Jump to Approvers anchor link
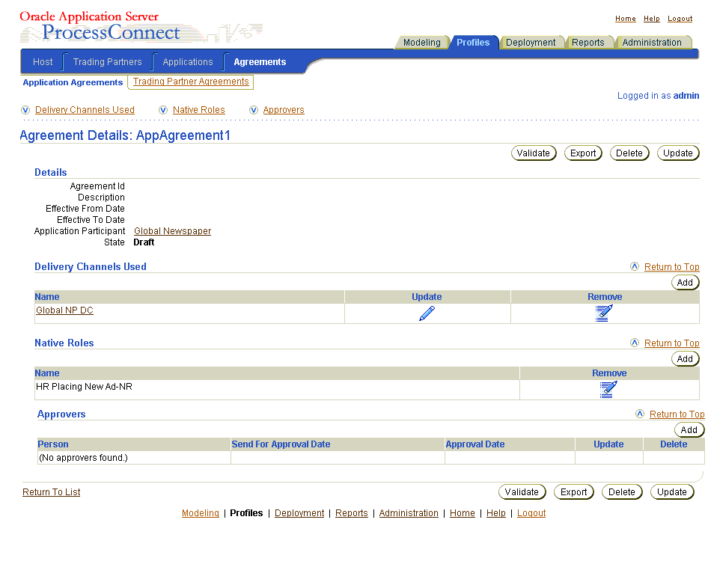The width and height of the screenshot is (711, 588). 284,110
